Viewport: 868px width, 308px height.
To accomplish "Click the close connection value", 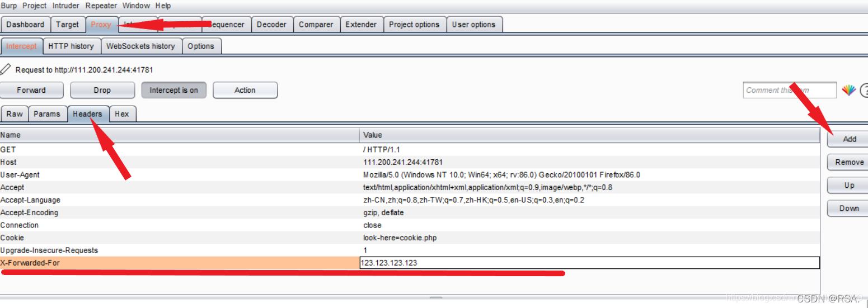I will click(x=372, y=225).
